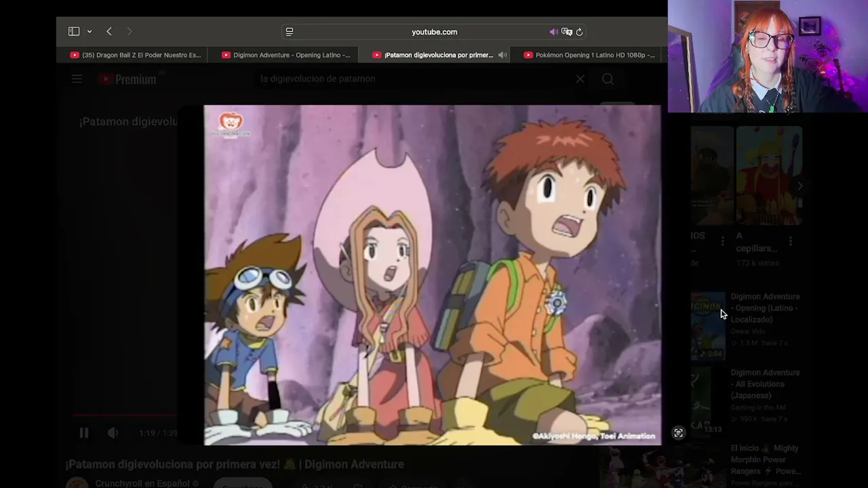Click the screen capture icon beside the video
Viewport: 868px width, 488px height.
(678, 433)
